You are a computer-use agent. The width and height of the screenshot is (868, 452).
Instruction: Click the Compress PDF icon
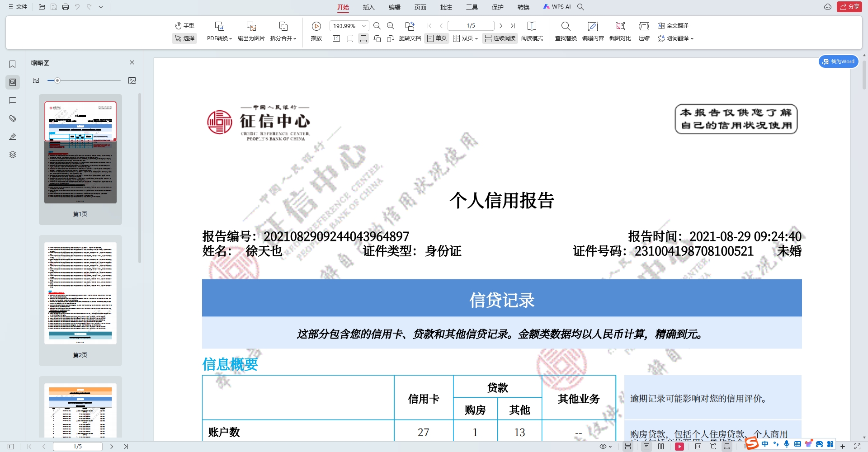point(644,27)
